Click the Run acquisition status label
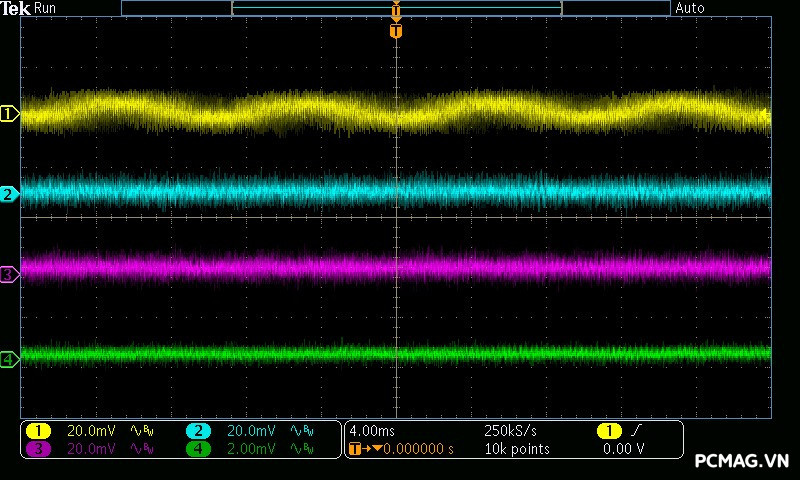800x480 pixels. pyautogui.click(x=46, y=8)
